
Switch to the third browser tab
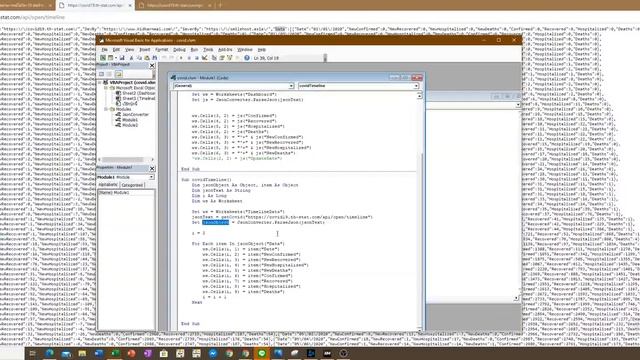175,5
